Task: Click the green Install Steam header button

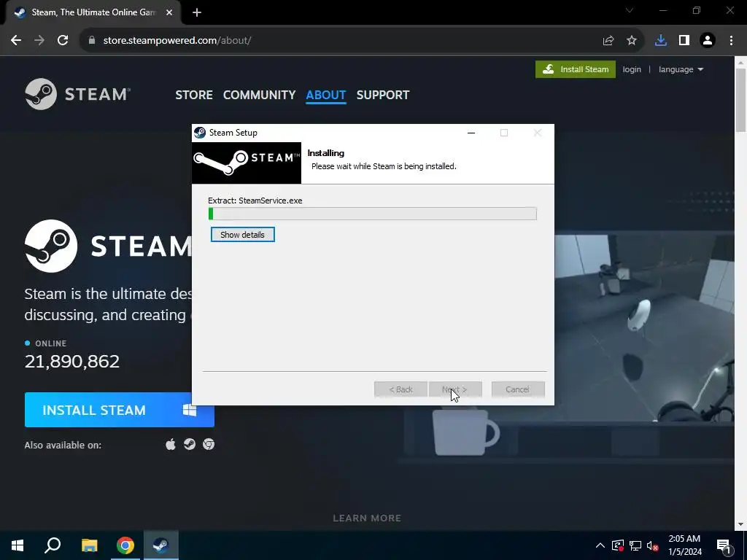Action: tap(576, 69)
